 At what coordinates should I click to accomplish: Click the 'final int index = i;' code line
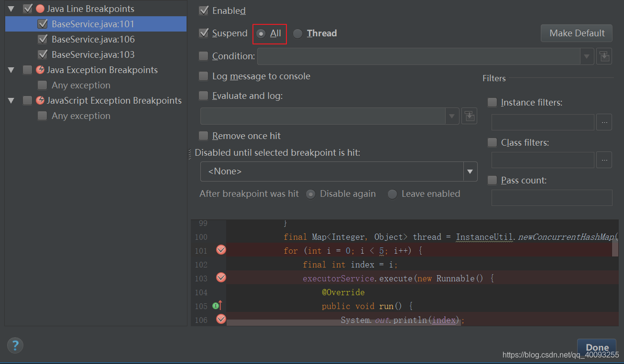pos(350,265)
